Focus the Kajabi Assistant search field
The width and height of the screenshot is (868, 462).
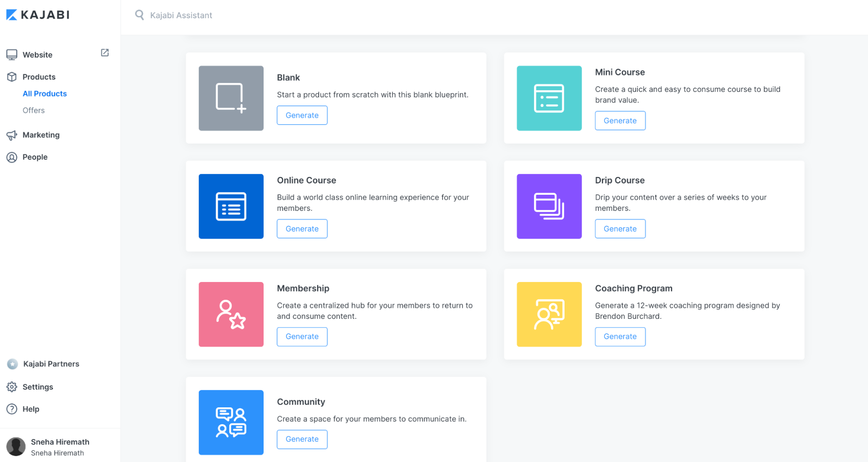181,15
